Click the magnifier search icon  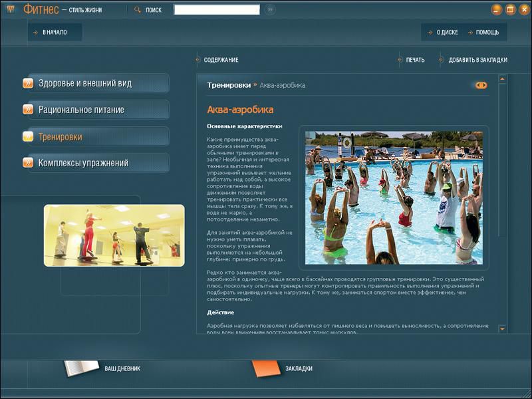pos(138,10)
